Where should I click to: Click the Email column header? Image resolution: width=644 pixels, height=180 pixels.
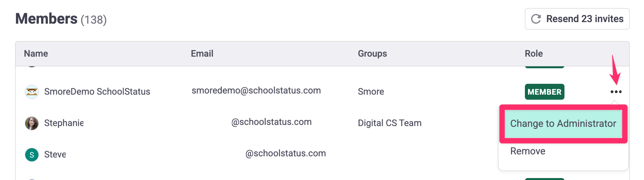[x=202, y=54]
